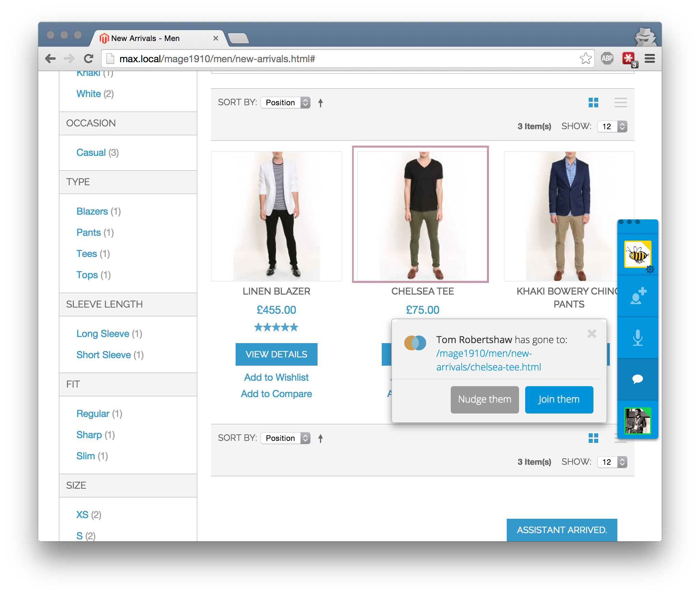Open the chat bubble icon in sidebar
Viewport: 700px width, 596px height.
coord(638,379)
